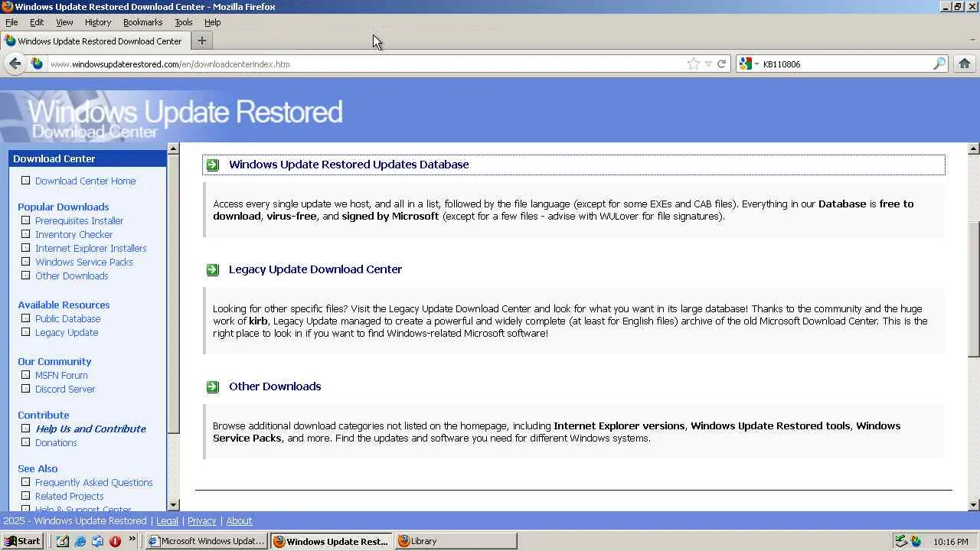This screenshot has width=980, height=551.
Task: Open the Legal footer link
Action: pos(167,521)
